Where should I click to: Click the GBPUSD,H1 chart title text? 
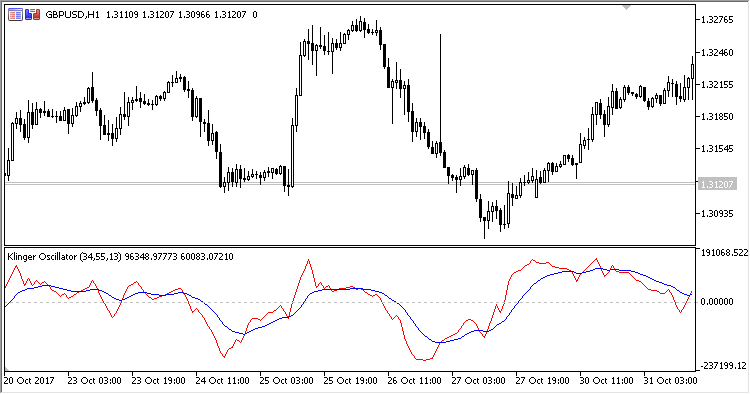72,15
